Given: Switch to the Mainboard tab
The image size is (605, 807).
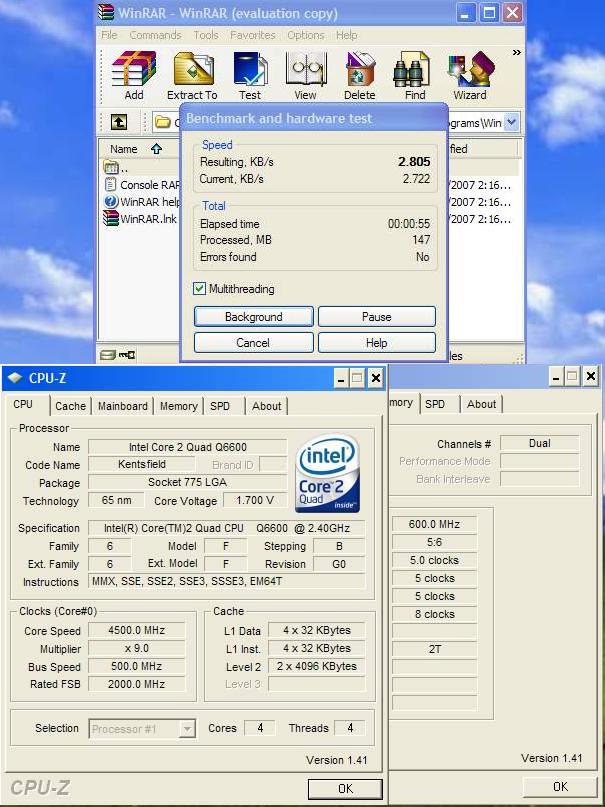Looking at the screenshot, I should point(122,406).
